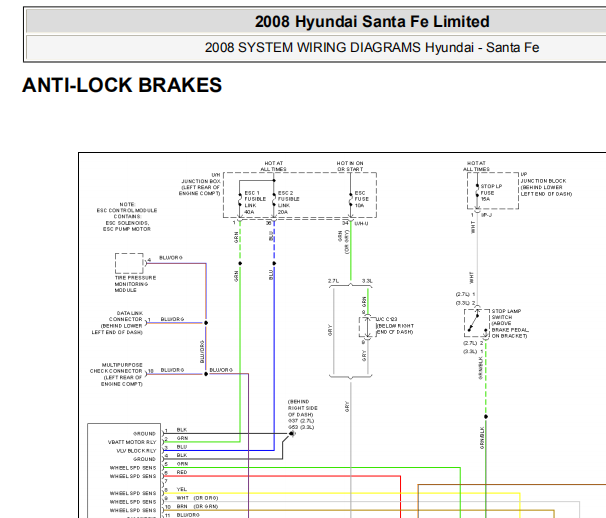The image size is (606, 518).
Task: Select the "ESC 2 FUSIBLE LINK 20A" label
Action: tap(288, 203)
